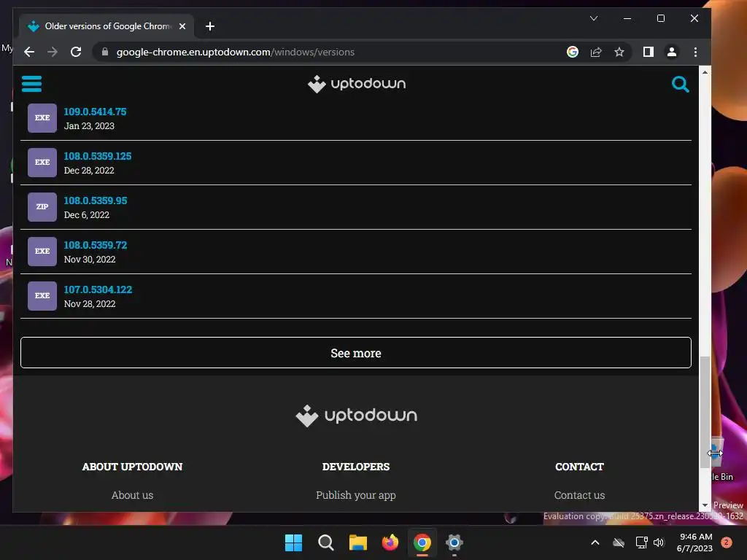Open the tab search chevron in the title bar
Screen dimensions: 747x560
[594, 18]
